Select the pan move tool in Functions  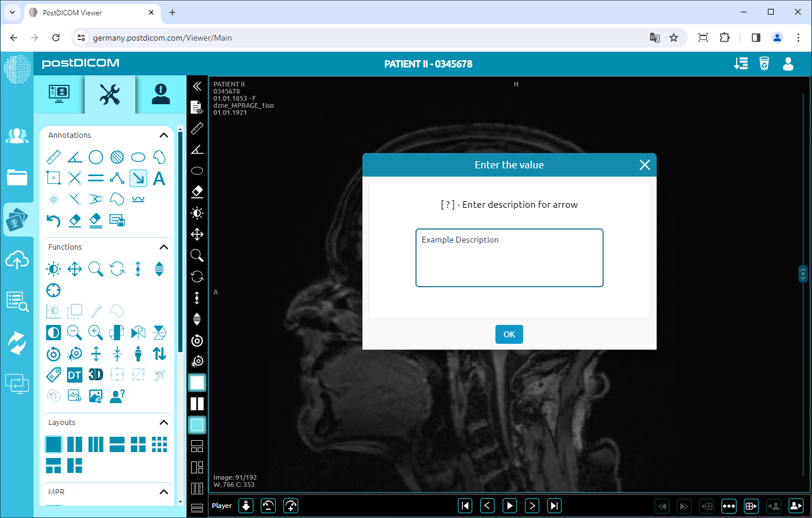[x=75, y=270]
